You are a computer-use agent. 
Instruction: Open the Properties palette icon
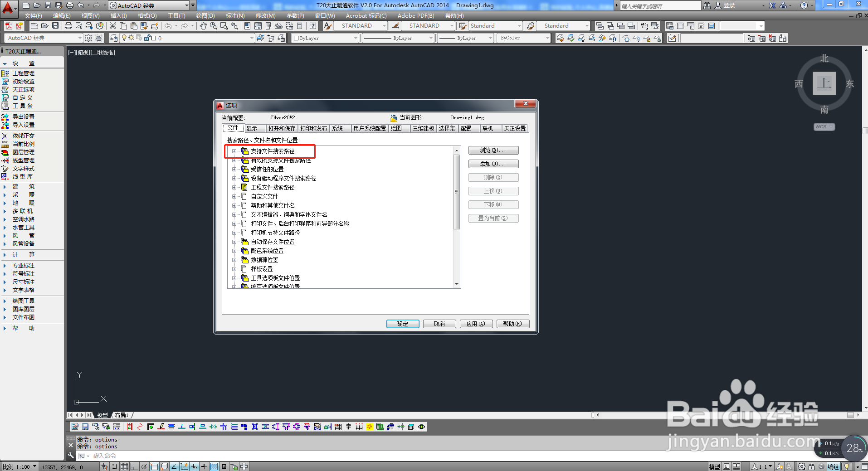[x=247, y=26]
